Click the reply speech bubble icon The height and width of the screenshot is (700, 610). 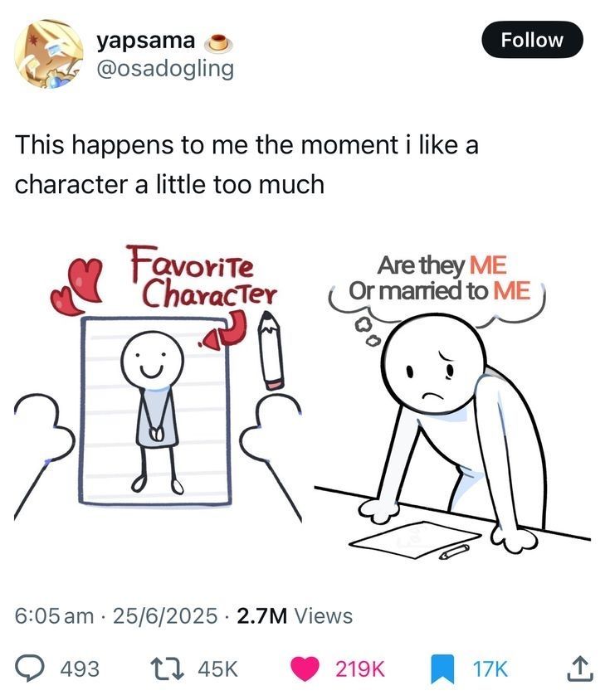pyautogui.click(x=32, y=667)
